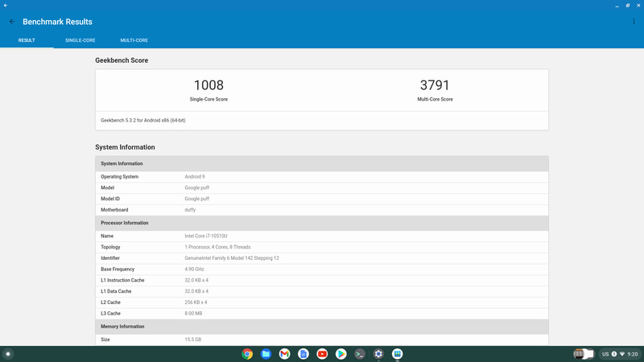644x362 pixels.
Task: Open YouTube from the shelf
Action: coord(323,354)
